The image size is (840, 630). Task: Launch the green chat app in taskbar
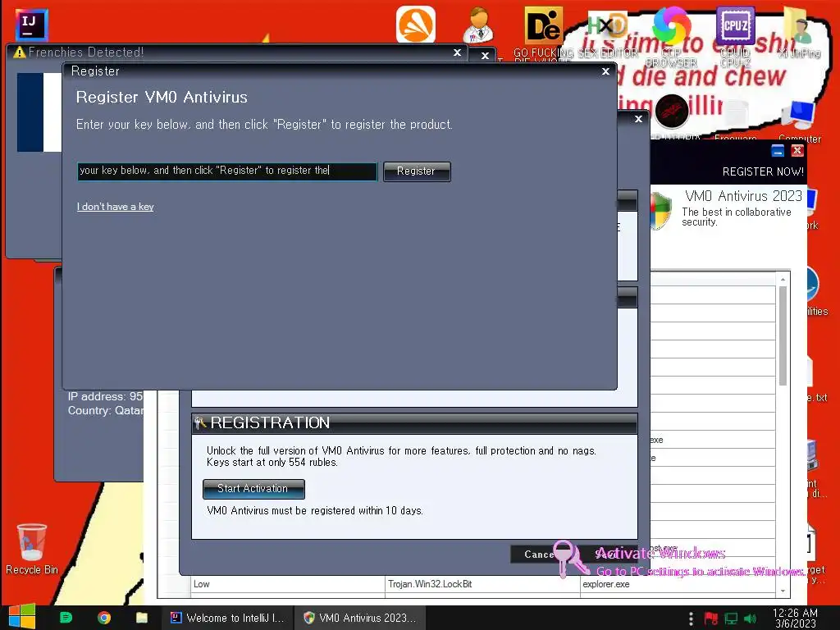[66, 618]
